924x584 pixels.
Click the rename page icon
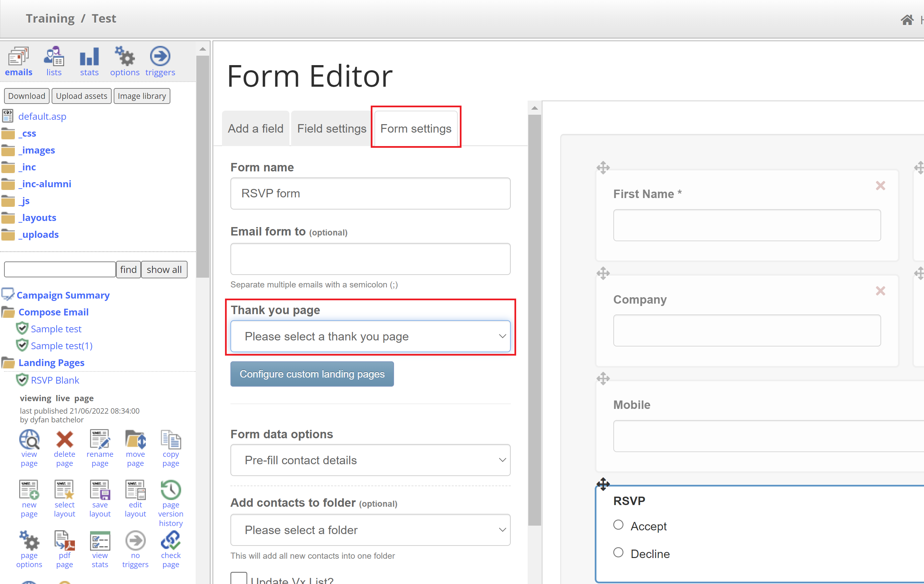tap(100, 439)
